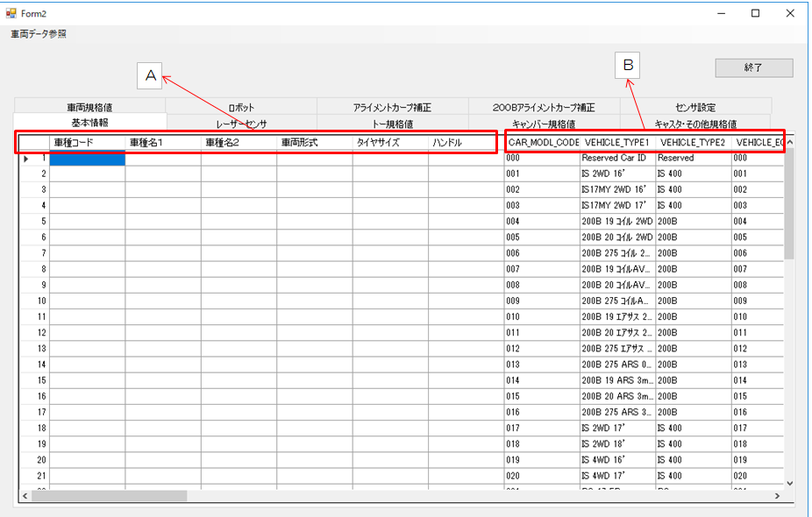Click the right grid's vertical scrollbar down arrow
This screenshot has width=812, height=517.
[789, 482]
